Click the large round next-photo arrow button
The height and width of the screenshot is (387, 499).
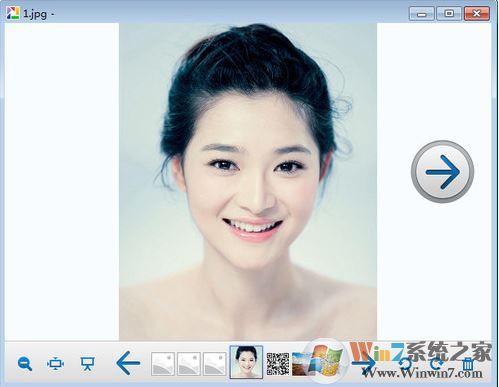[x=442, y=172]
